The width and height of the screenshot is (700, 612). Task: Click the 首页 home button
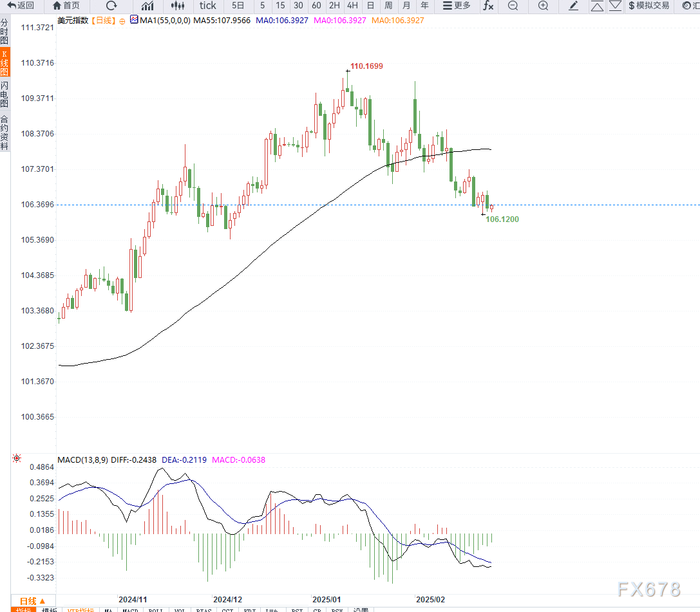[66, 6]
